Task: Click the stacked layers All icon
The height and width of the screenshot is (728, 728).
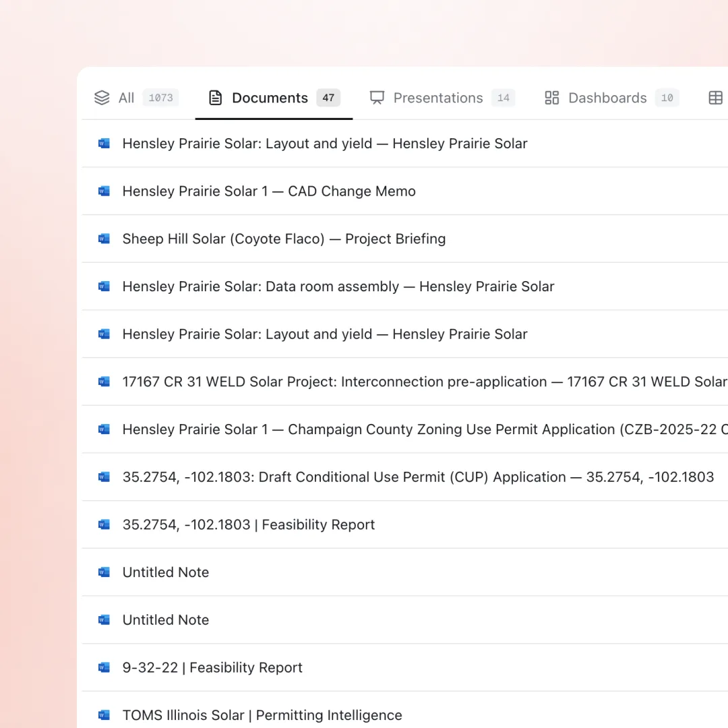Action: pos(102,98)
